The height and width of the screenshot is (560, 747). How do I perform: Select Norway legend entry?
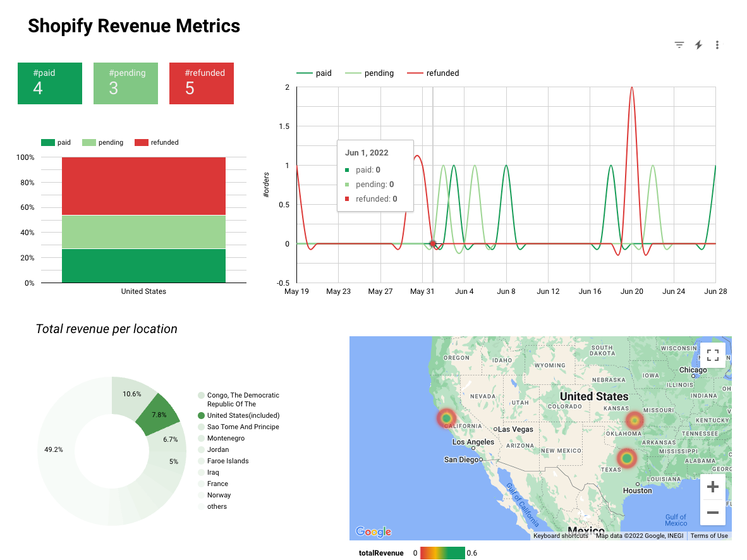point(214,495)
